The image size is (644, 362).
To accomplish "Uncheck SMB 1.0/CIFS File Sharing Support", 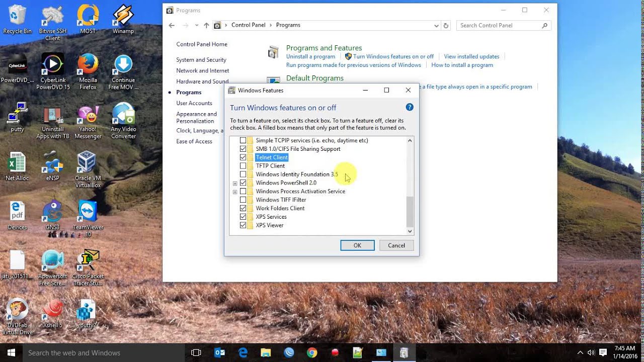I will coord(243,149).
